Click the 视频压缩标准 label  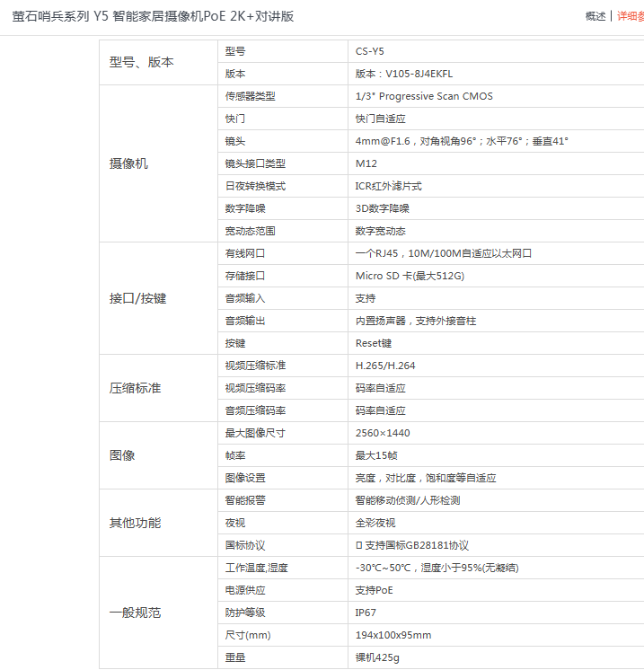[255, 366]
